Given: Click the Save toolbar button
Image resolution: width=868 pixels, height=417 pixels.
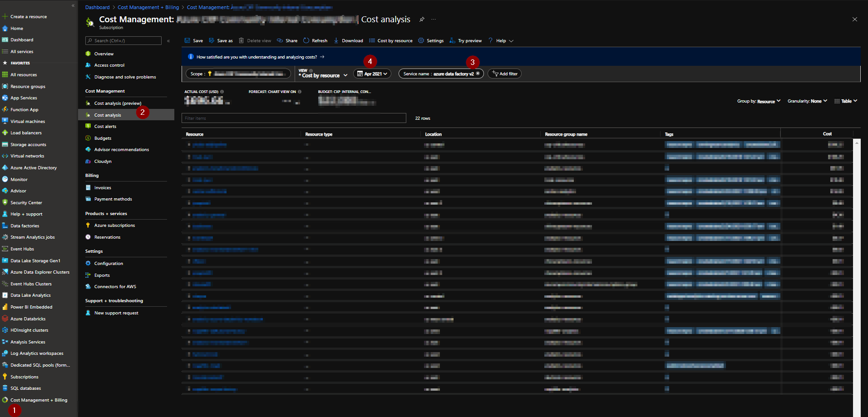Looking at the screenshot, I should coord(194,41).
